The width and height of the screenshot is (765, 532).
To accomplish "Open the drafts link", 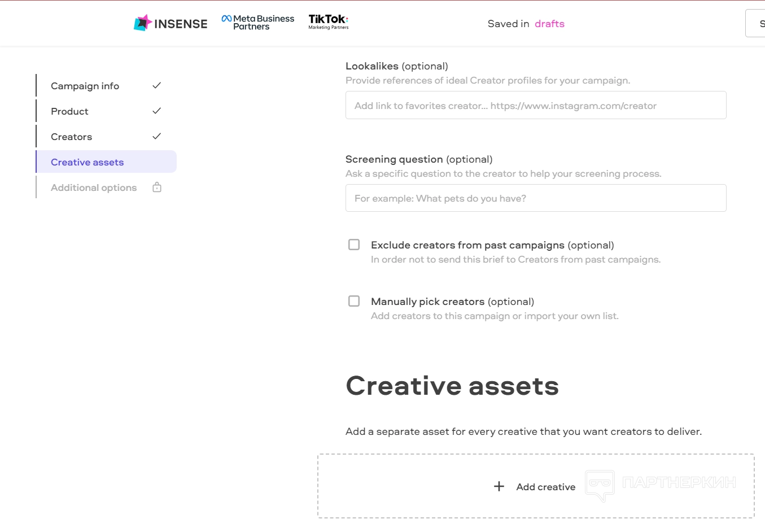I will 549,24.
